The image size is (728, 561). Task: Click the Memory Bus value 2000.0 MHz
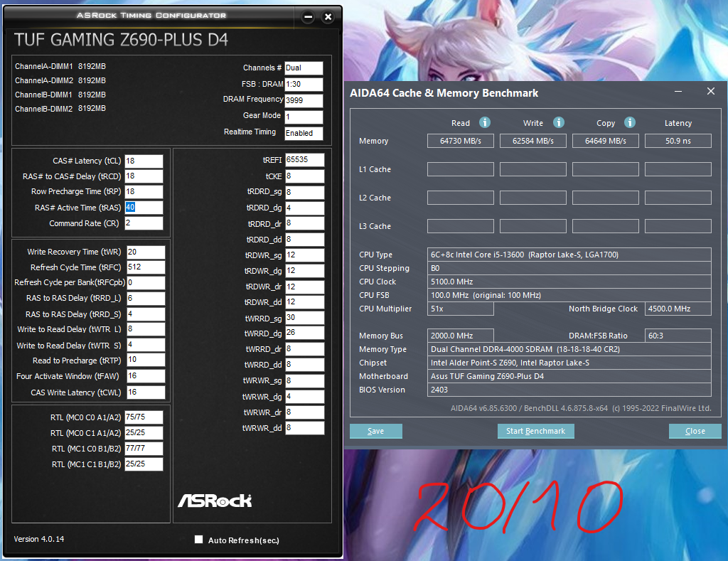click(x=461, y=336)
